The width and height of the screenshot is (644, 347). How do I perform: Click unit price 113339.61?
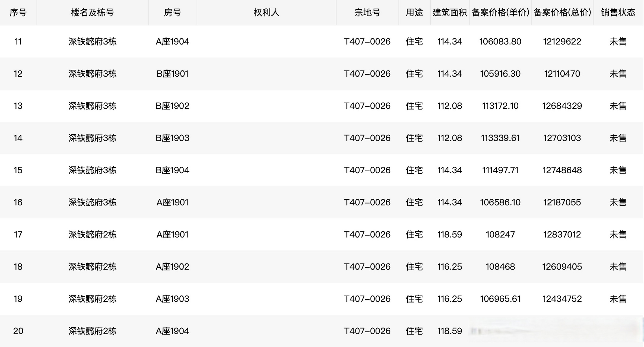500,138
